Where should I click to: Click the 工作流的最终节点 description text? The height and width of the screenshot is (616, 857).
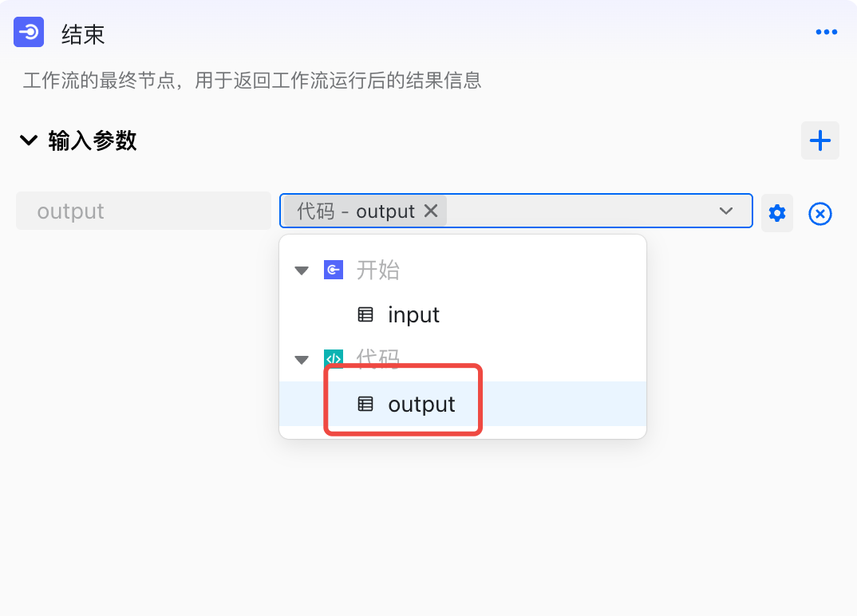click(252, 81)
